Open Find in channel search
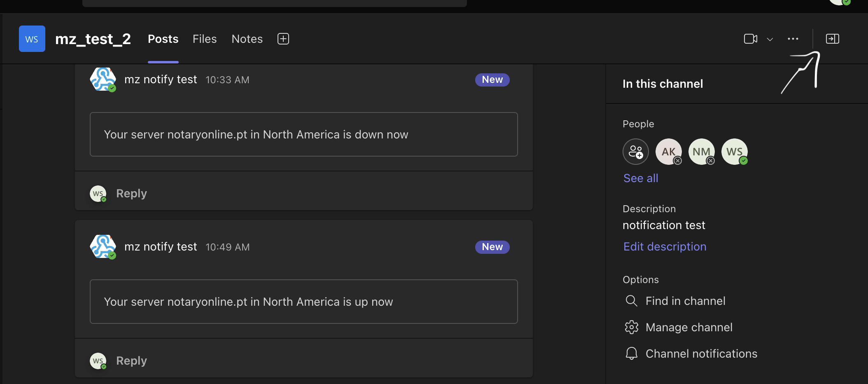This screenshot has width=868, height=384. tap(685, 301)
